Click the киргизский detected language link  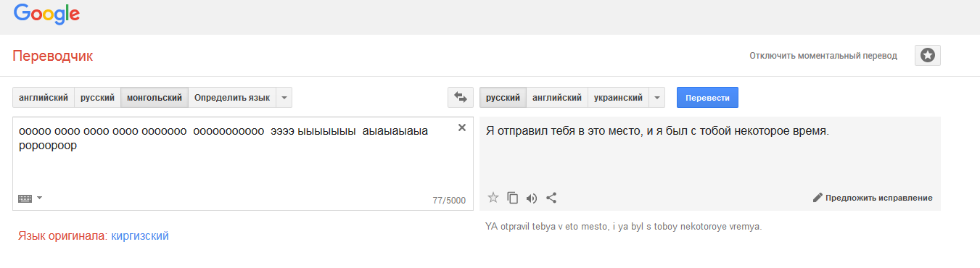[x=140, y=236]
